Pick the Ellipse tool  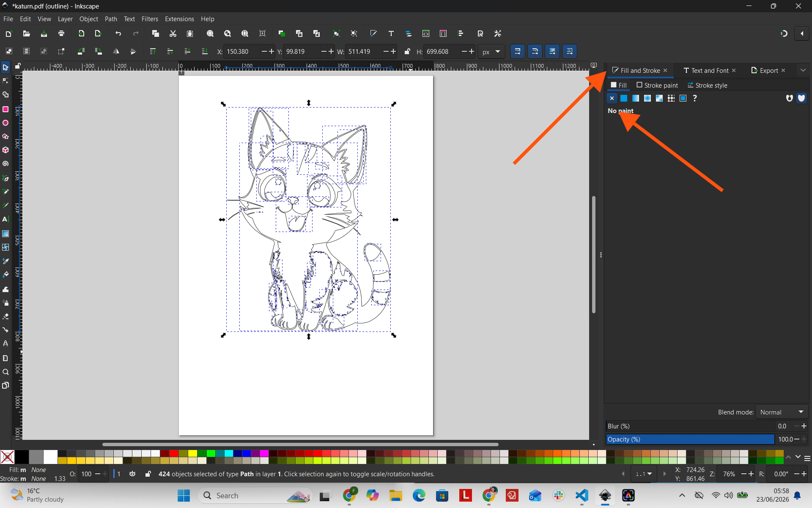coord(5,123)
